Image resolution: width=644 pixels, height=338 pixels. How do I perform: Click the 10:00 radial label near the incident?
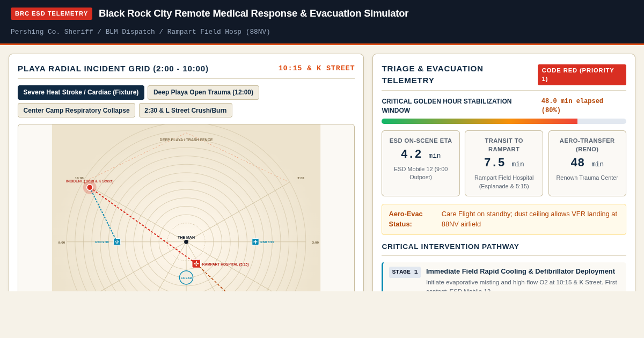coord(79,178)
